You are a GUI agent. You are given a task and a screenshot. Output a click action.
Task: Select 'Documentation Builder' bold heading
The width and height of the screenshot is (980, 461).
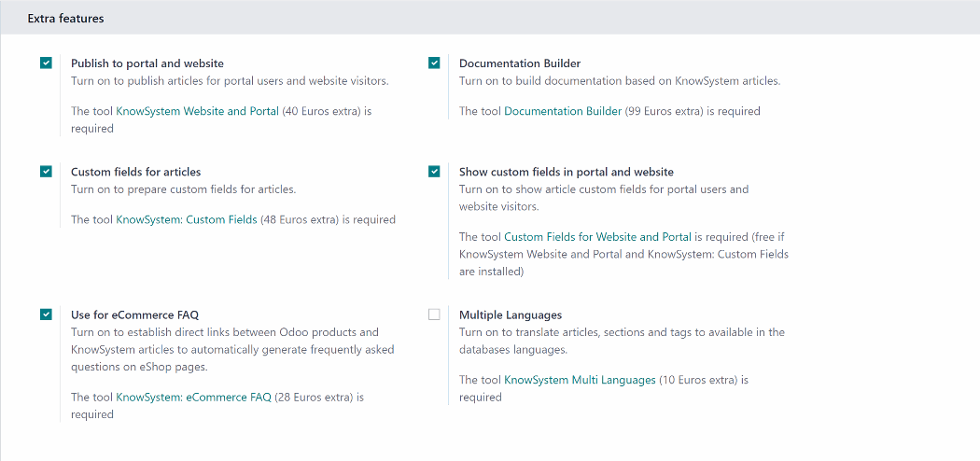(x=520, y=63)
